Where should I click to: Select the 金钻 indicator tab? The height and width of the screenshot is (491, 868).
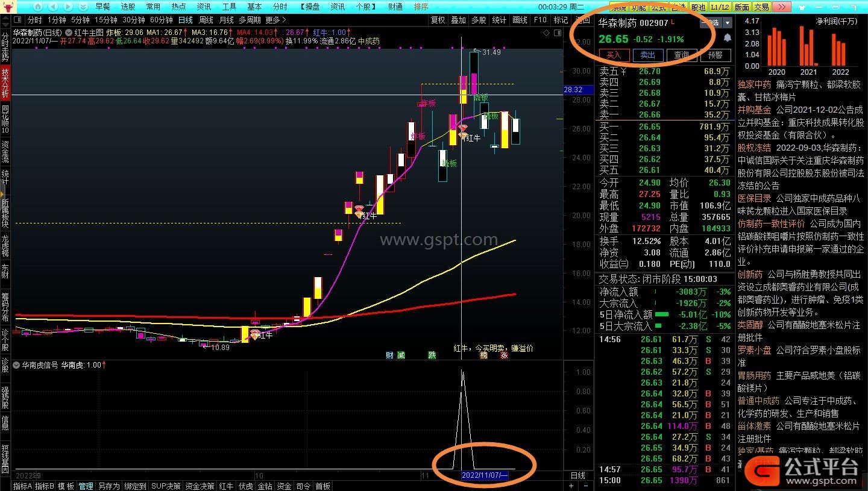pos(265,486)
